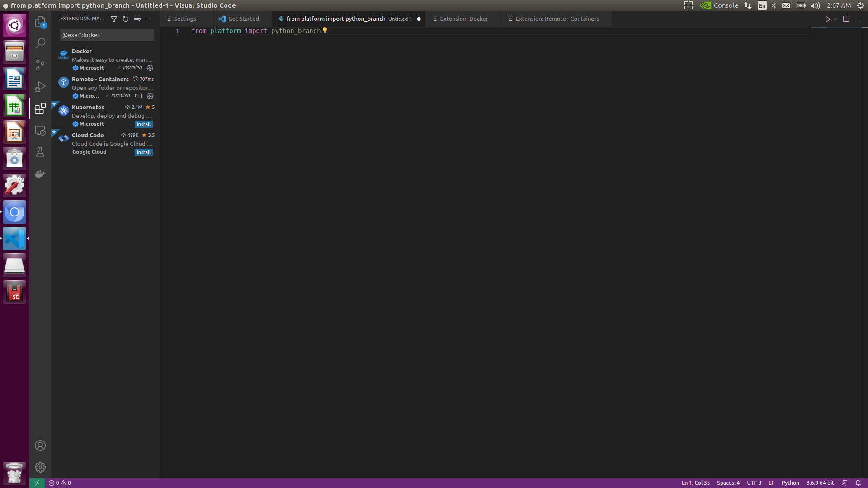
Task: Click the refresh extensions icon
Action: pos(125,19)
